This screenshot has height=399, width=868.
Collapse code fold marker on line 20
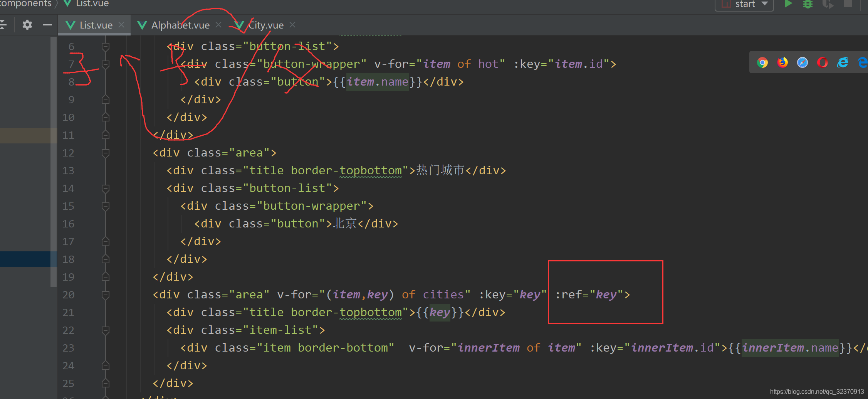(106, 295)
